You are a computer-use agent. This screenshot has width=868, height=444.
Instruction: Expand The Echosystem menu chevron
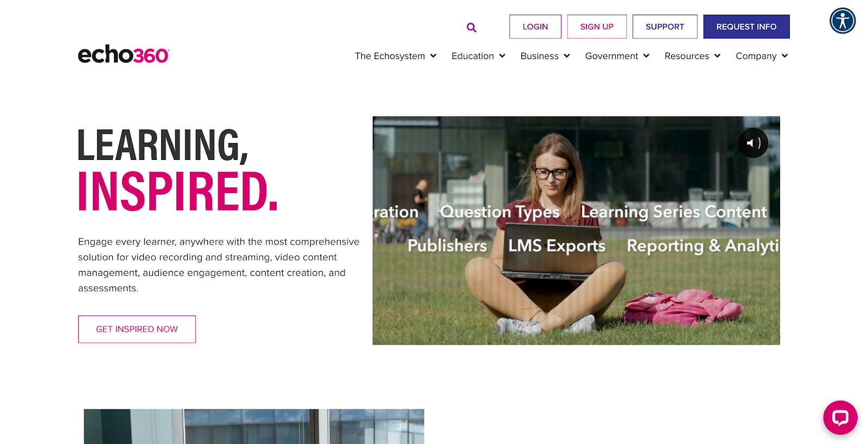433,56
